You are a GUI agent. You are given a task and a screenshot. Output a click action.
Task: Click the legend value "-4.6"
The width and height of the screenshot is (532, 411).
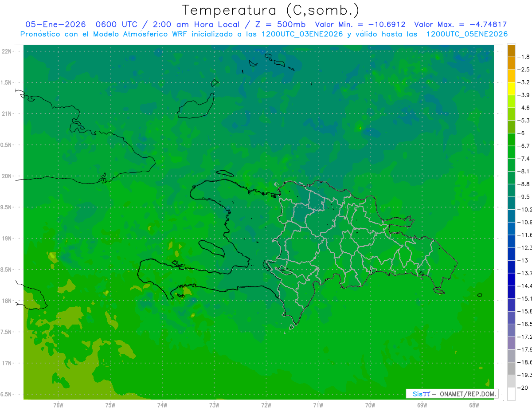[x=524, y=108]
